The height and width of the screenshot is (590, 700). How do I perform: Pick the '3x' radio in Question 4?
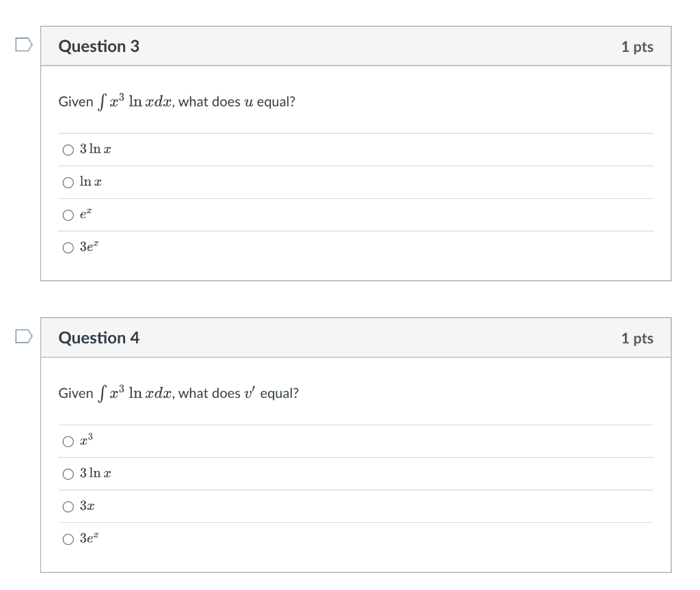[x=68, y=507]
